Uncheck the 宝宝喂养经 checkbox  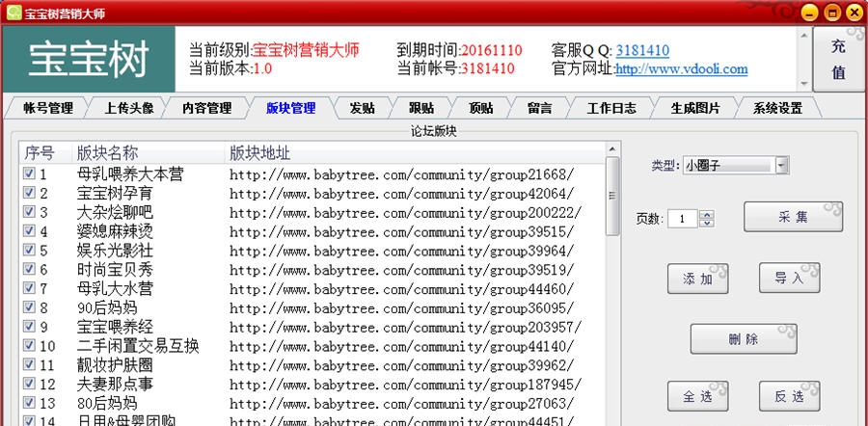coord(29,326)
